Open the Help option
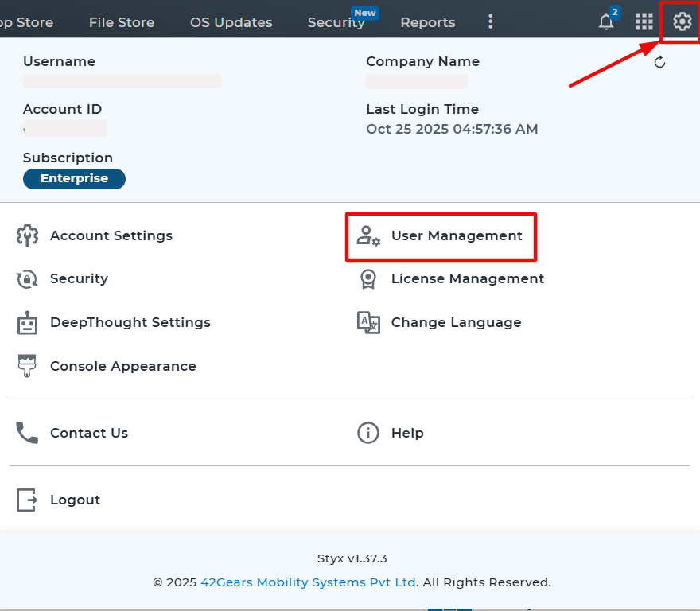700x611 pixels. (x=406, y=433)
